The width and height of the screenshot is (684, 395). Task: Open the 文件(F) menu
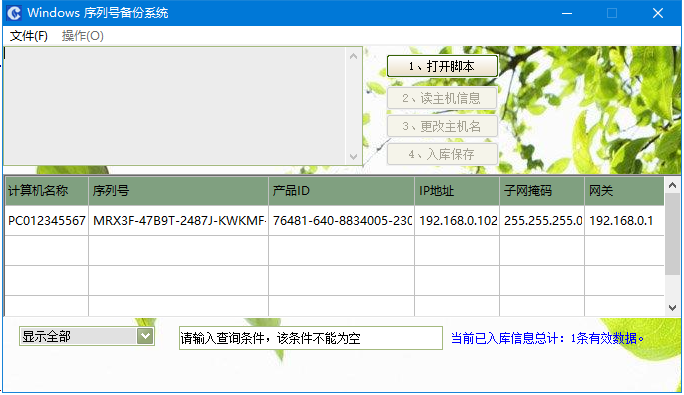29,36
